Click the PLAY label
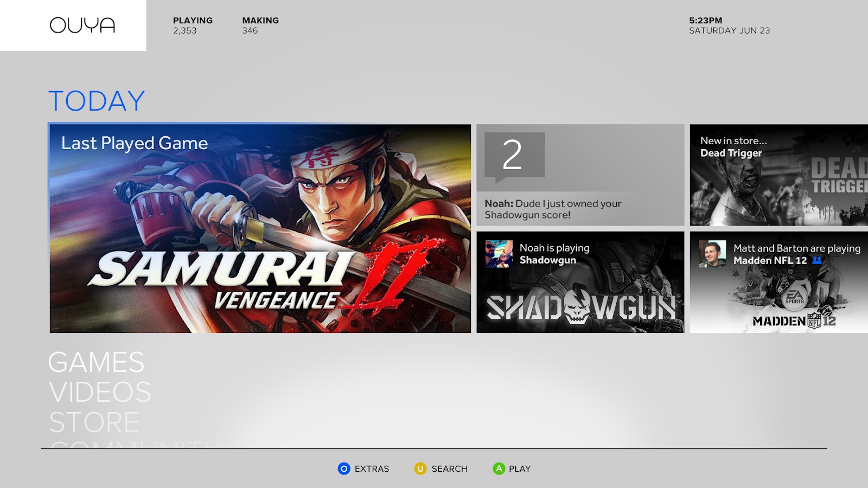This screenshot has height=488, width=868. click(520, 469)
